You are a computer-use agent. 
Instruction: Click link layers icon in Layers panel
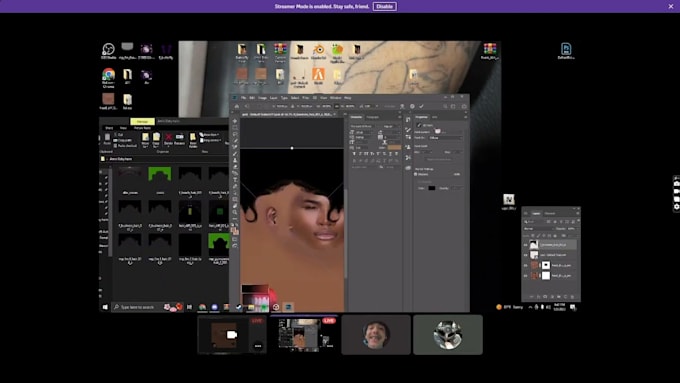coord(532,297)
